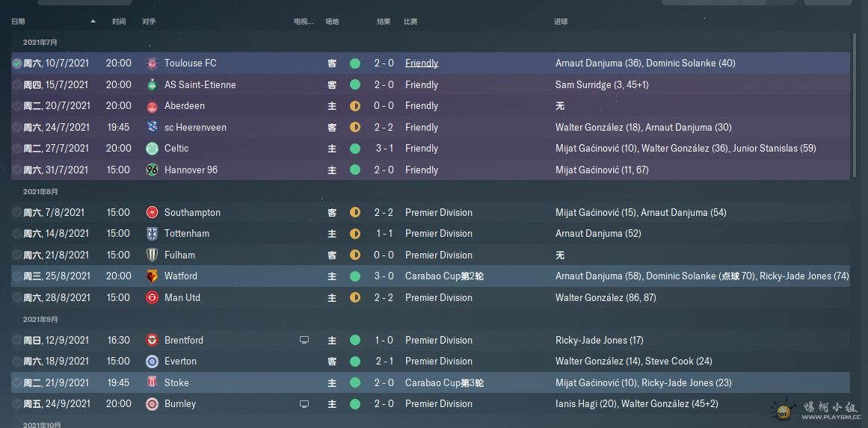Image resolution: width=868 pixels, height=428 pixels.
Task: Sort fixtures by the 对手 column header
Action: tap(149, 22)
